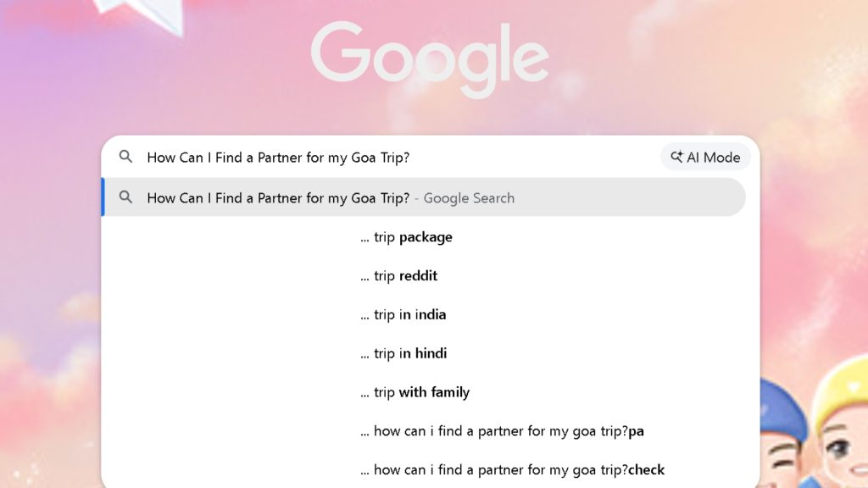Click the "Google Search" gray label in the suggestion
Image resolution: width=868 pixels, height=488 pixels.
(x=469, y=197)
